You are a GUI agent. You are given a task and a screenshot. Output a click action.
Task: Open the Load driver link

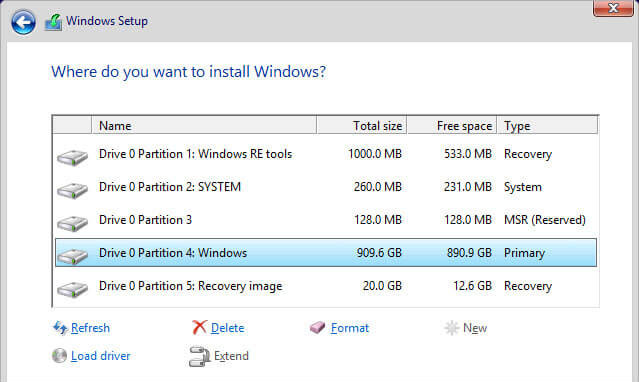click(101, 356)
